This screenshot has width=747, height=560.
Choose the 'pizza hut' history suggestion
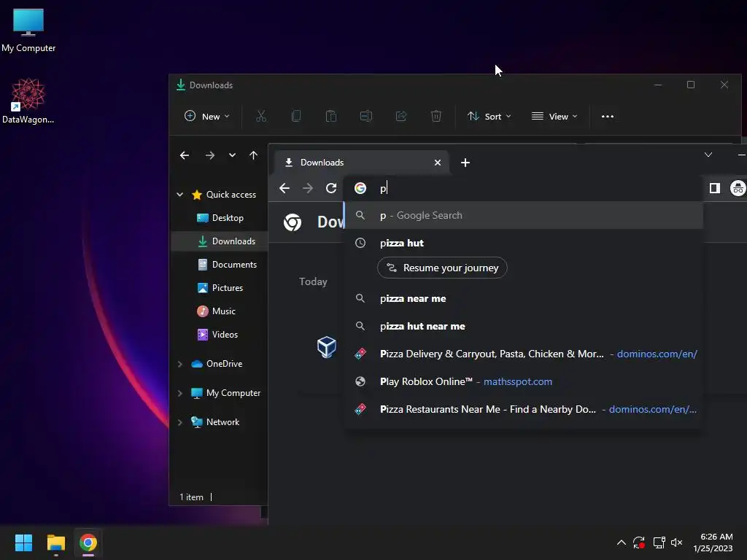pyautogui.click(x=523, y=243)
